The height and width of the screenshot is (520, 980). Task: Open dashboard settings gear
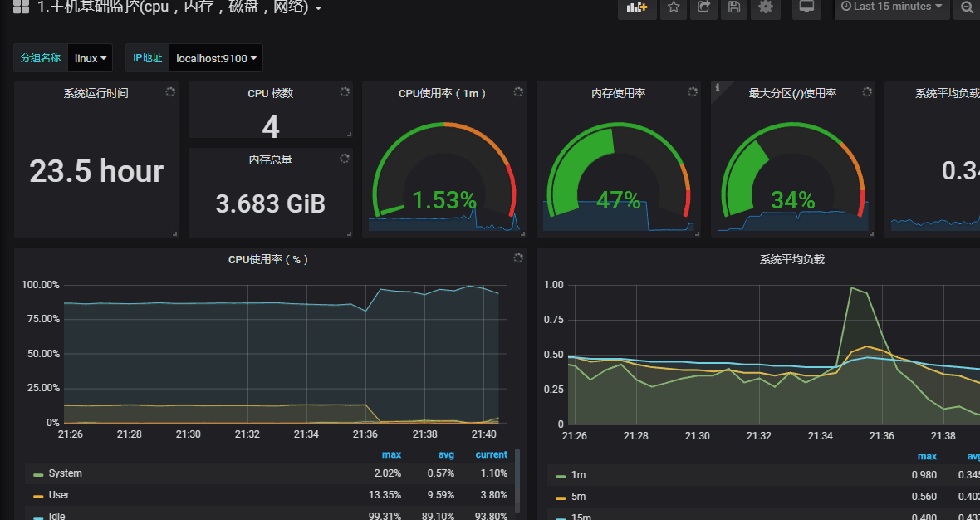[x=765, y=7]
